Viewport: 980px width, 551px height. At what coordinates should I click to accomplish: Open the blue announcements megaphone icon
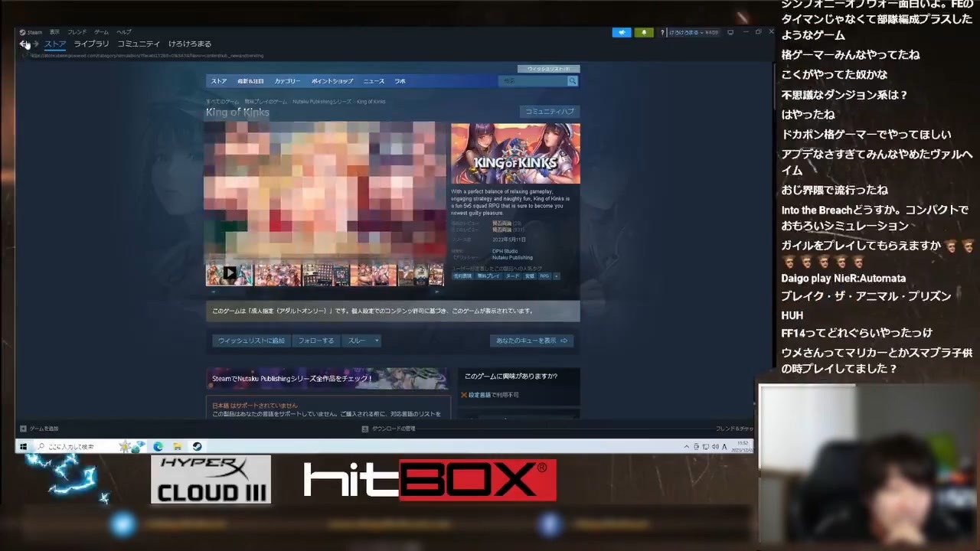(x=622, y=33)
